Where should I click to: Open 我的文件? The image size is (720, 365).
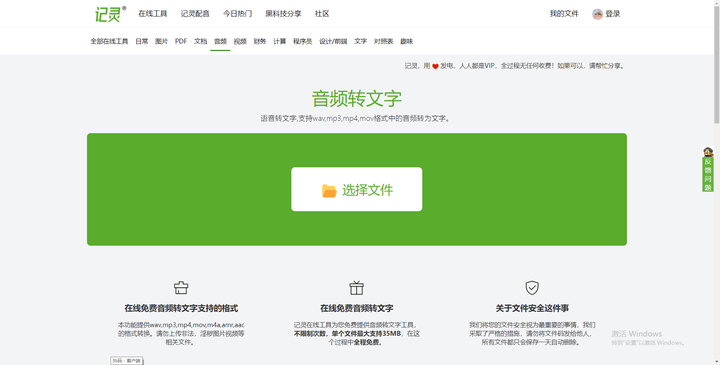tap(564, 14)
